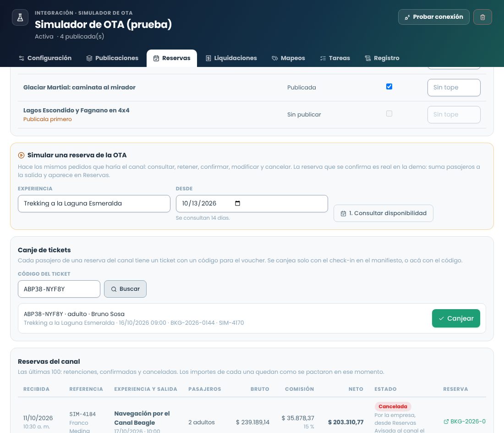Image resolution: width=504 pixels, height=433 pixels.
Task: Click the Lagos Escondido y Fagnano en 4x4 title
Action: (x=77, y=111)
